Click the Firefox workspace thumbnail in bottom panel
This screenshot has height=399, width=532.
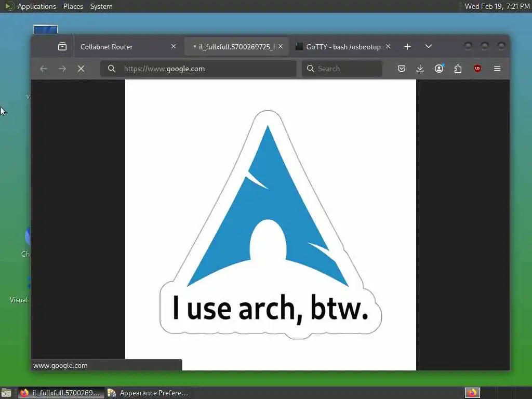(x=472, y=393)
